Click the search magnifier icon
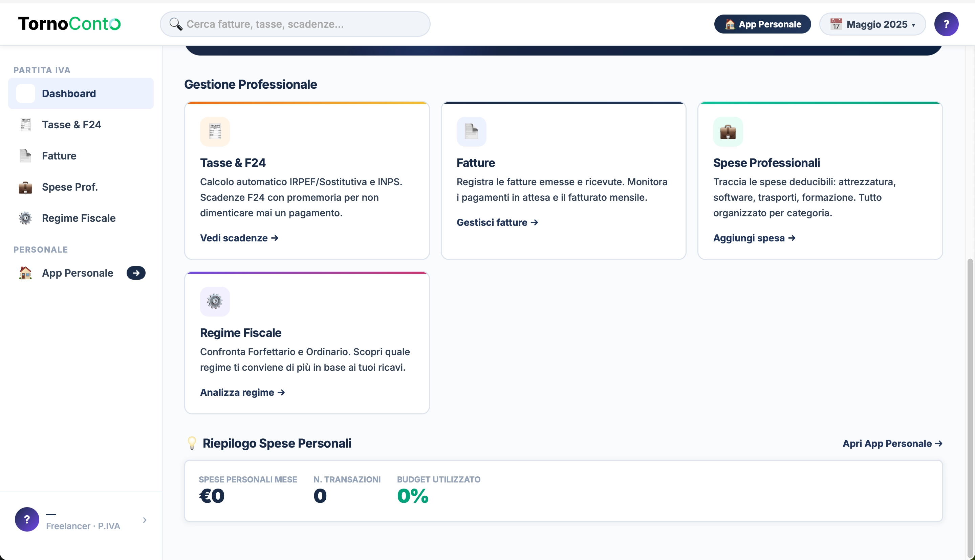Viewport: 975px width, 560px height. (176, 24)
